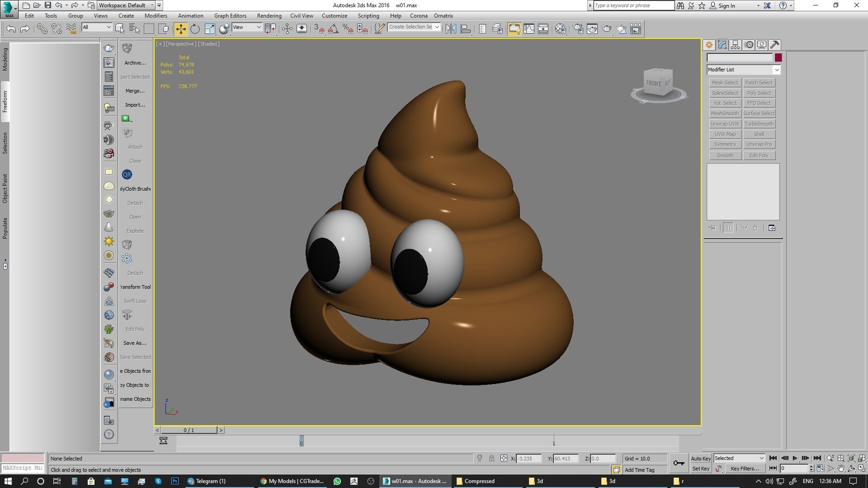Click the object name input field
Image resolution: width=868 pixels, height=488 pixels.
pos(740,57)
